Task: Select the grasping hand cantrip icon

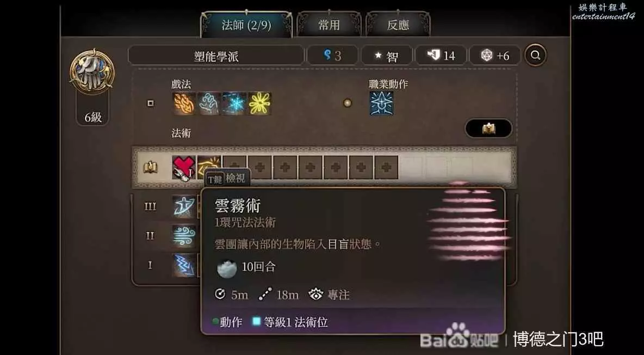Action: click(209, 103)
